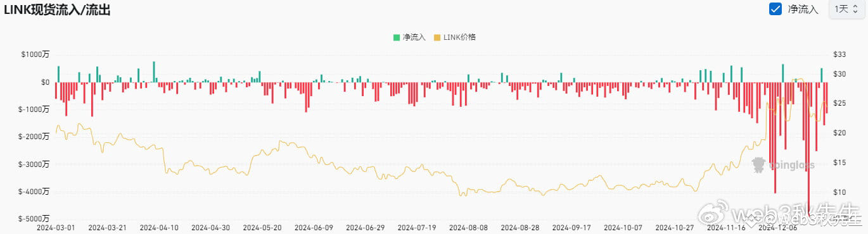Viewport: 868px width, 234px height.
Task: Click the 2024-05-20 date label
Action: pyautogui.click(x=262, y=227)
